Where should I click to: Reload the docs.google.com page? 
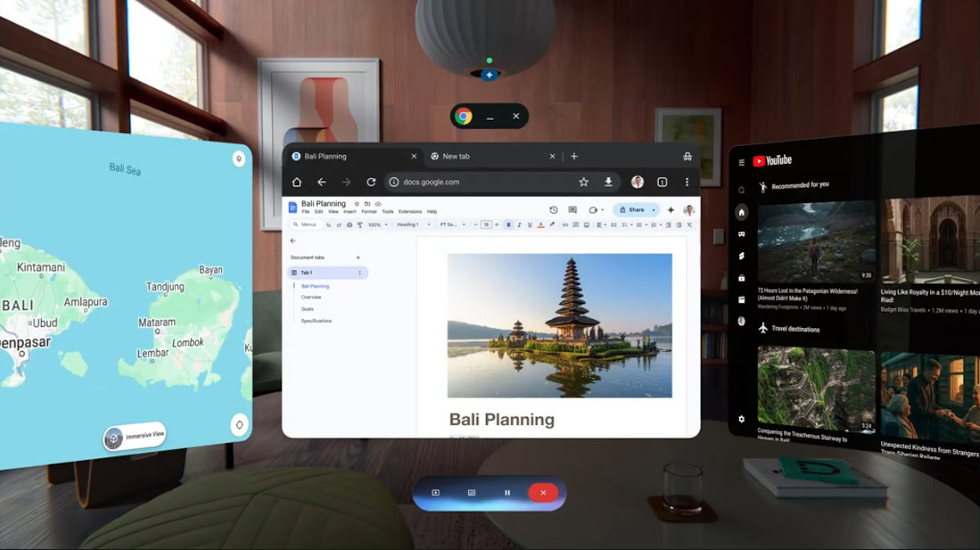click(371, 182)
